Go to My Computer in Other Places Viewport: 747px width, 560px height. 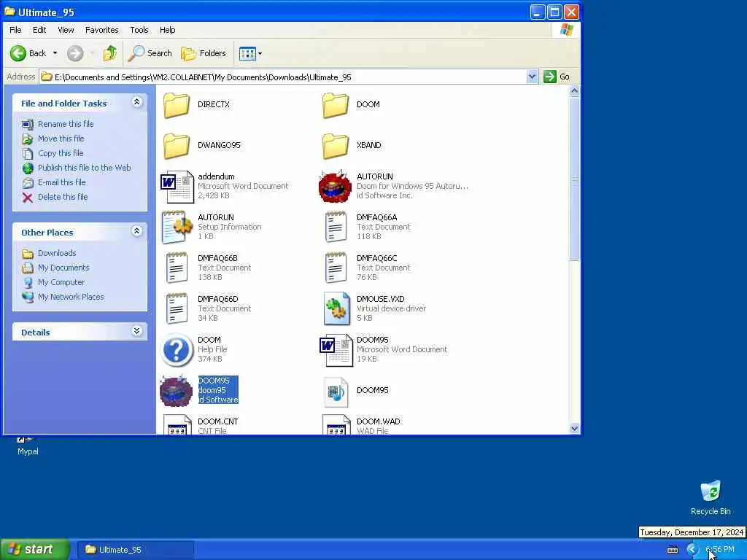tap(61, 282)
